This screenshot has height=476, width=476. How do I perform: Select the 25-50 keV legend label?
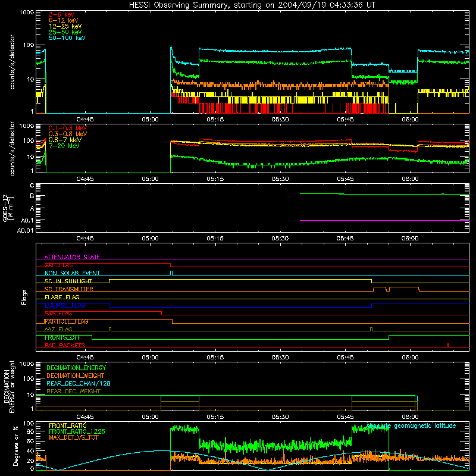tap(65, 32)
